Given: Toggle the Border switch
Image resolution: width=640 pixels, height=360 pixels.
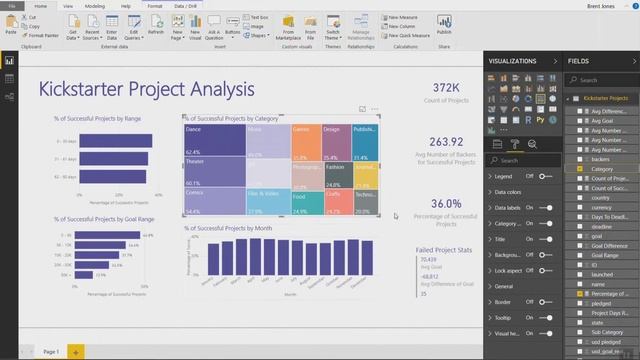Looking at the screenshot, I should (545, 302).
